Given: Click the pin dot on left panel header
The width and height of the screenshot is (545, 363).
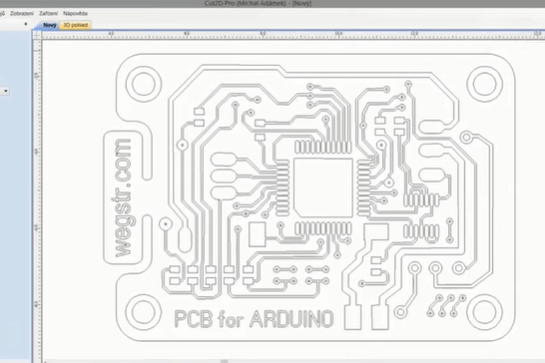Looking at the screenshot, I should click(25, 24).
